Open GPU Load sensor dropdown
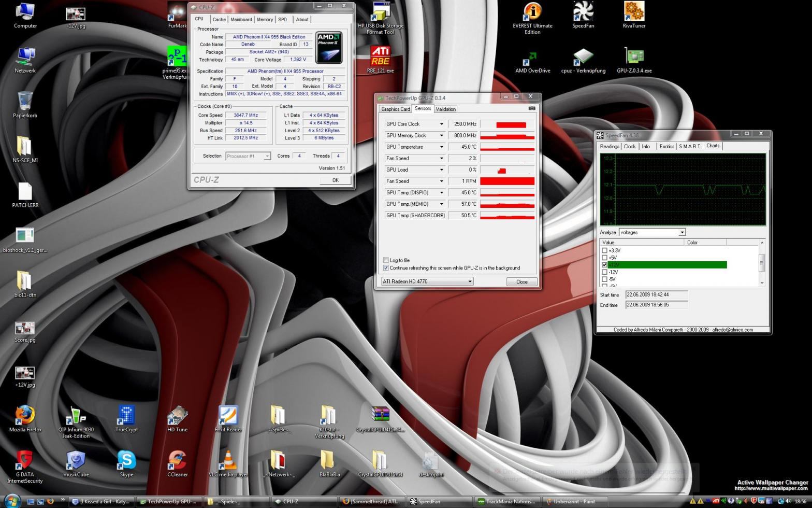The height and width of the screenshot is (508, 812). (441, 170)
